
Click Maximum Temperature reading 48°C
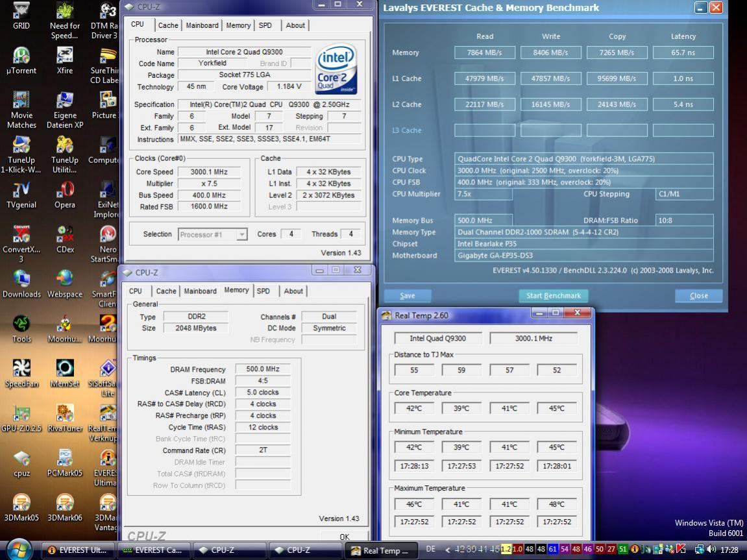[x=556, y=504]
